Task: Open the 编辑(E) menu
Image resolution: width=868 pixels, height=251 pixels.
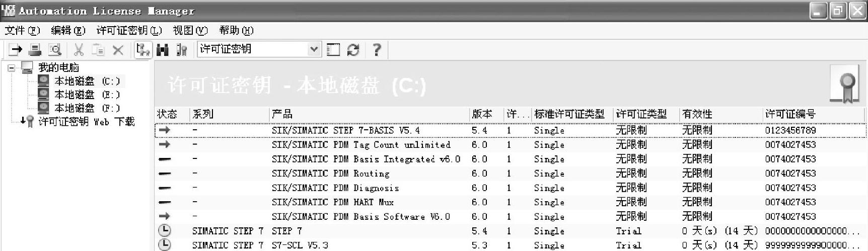Action: (68, 31)
